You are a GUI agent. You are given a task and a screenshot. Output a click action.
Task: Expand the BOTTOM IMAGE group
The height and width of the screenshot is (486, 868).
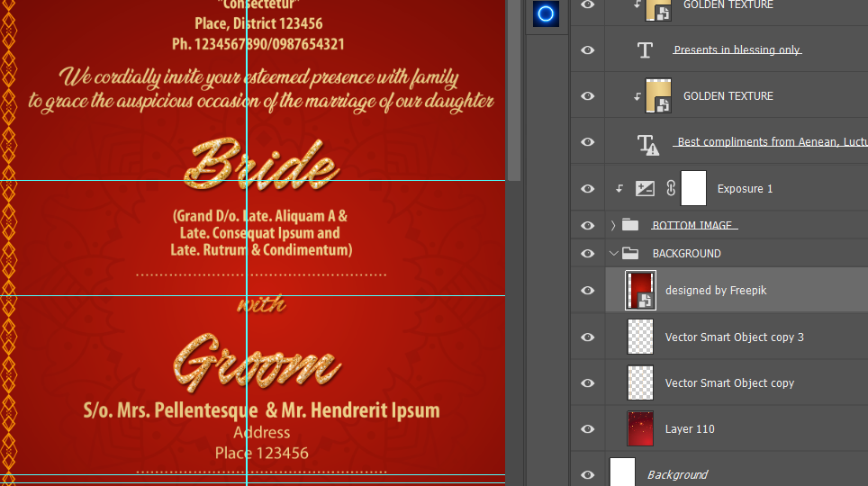[x=613, y=225]
